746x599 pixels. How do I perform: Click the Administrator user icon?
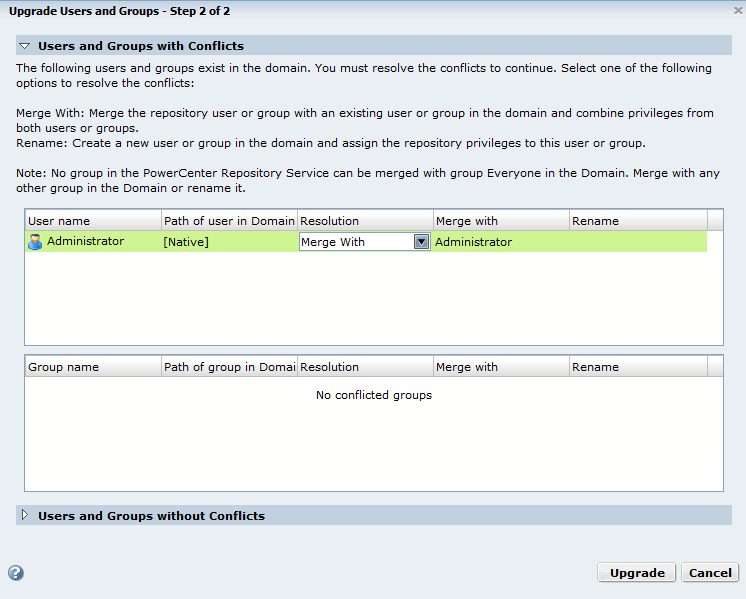coord(35,242)
